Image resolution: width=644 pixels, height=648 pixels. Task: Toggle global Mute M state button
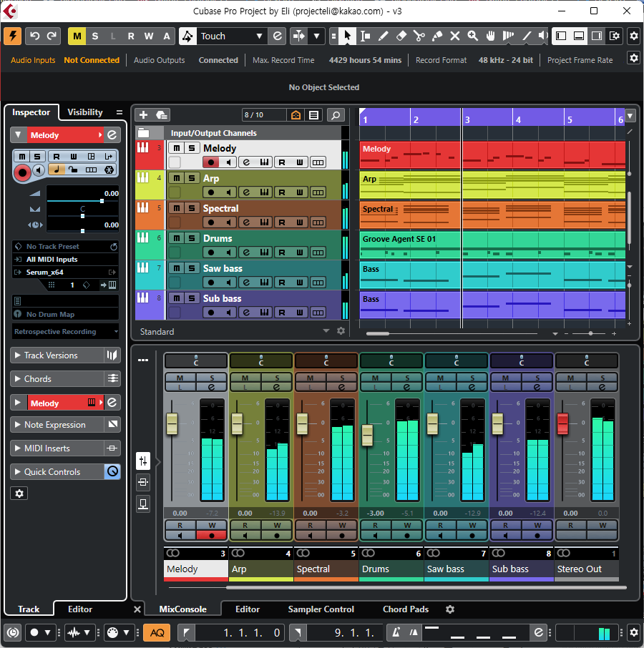tap(77, 36)
